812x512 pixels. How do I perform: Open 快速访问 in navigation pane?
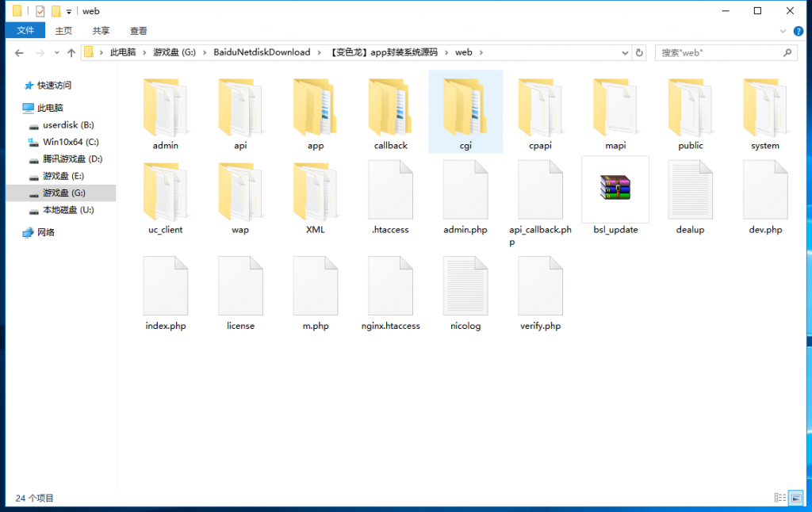coord(54,86)
